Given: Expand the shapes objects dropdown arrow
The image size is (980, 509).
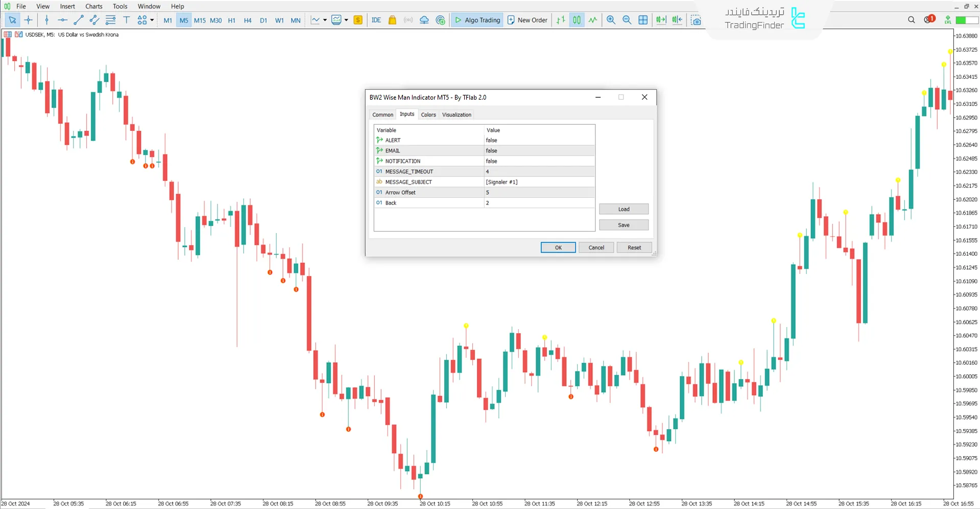Looking at the screenshot, I should click(x=152, y=20).
